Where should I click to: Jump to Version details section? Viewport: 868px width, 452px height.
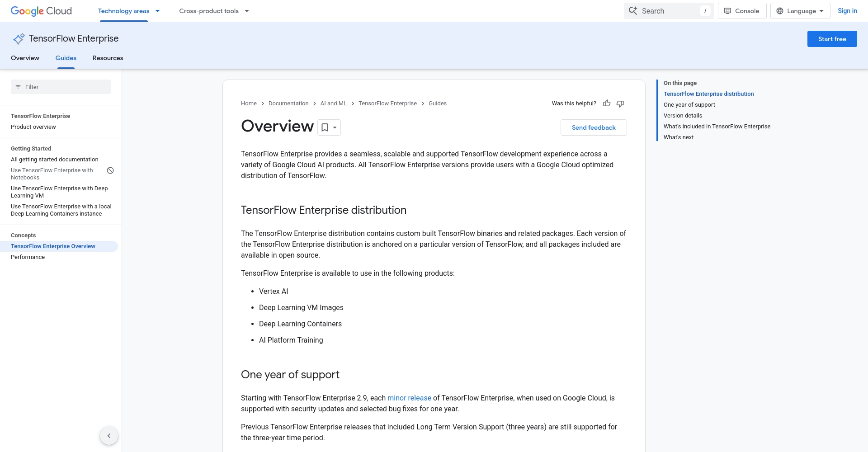tap(683, 116)
